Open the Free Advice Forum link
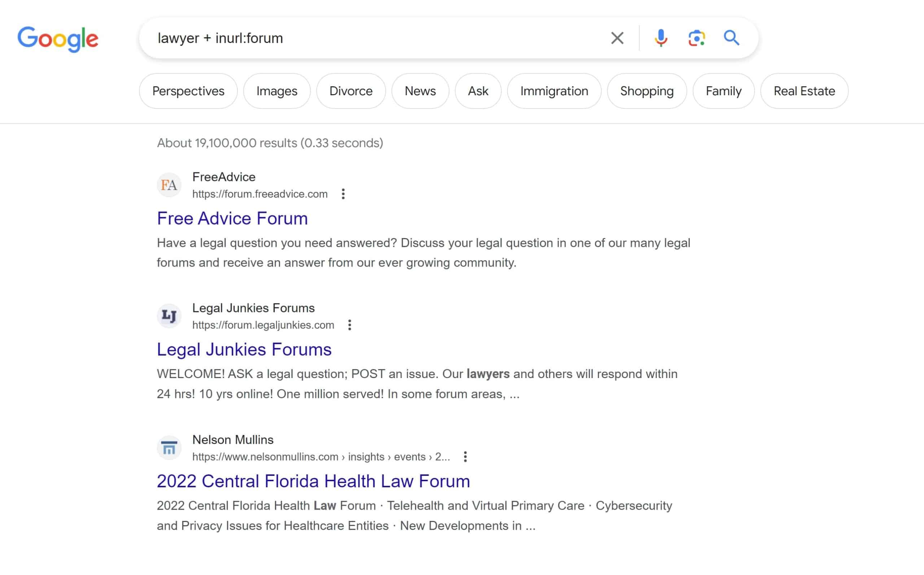This screenshot has height=575, width=924. pyautogui.click(x=232, y=219)
